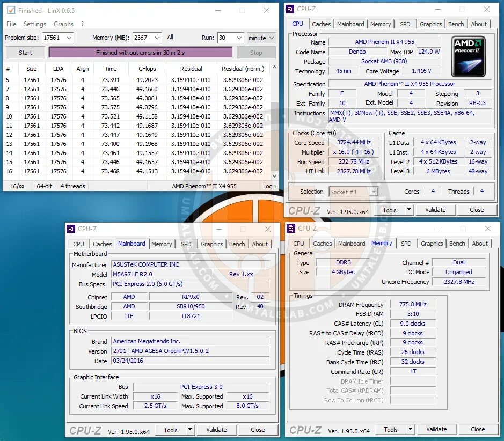
Task: Click Tools button in the CPU tab CPU-Z window
Action: 389,210
